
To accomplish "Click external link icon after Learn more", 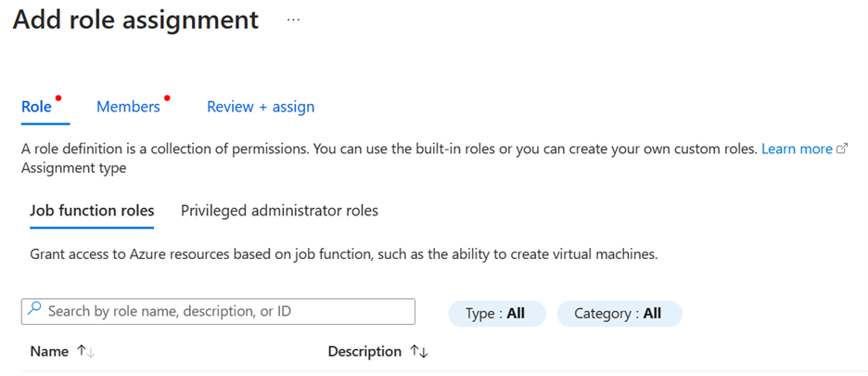I will pos(842,149).
